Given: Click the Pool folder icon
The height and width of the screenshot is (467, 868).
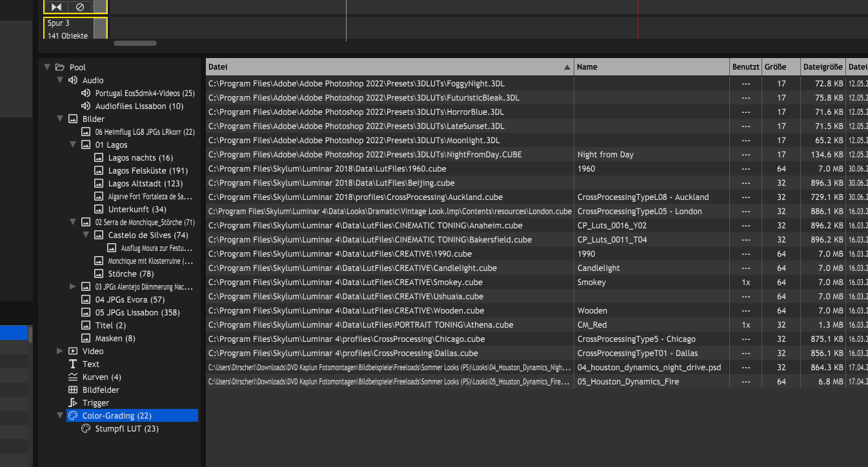Looking at the screenshot, I should click(x=60, y=67).
